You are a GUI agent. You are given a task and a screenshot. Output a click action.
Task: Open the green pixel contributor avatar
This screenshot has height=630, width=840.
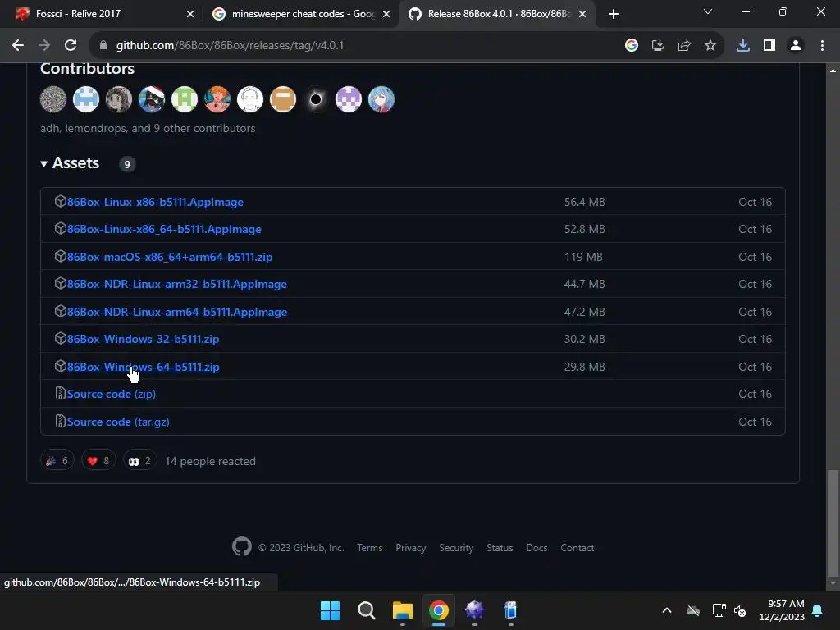185,99
